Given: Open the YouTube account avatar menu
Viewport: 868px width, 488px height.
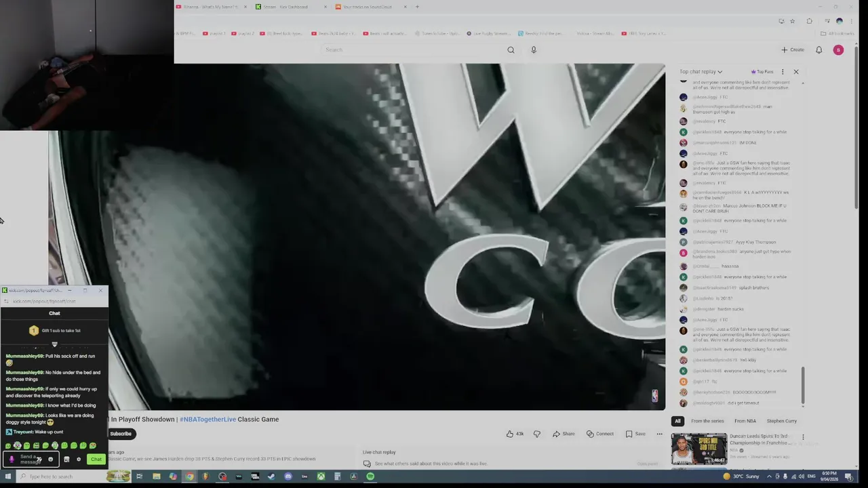Looking at the screenshot, I should [838, 49].
